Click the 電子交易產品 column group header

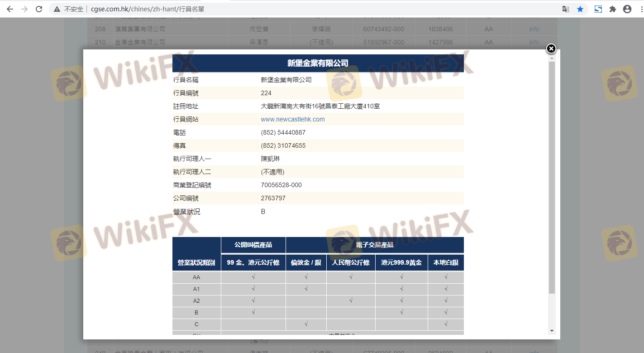pyautogui.click(x=375, y=245)
